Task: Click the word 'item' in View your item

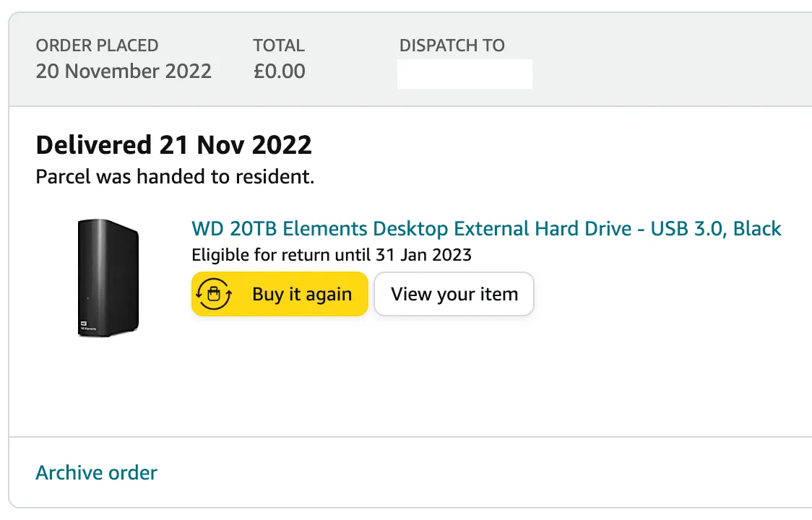Action: click(x=500, y=294)
